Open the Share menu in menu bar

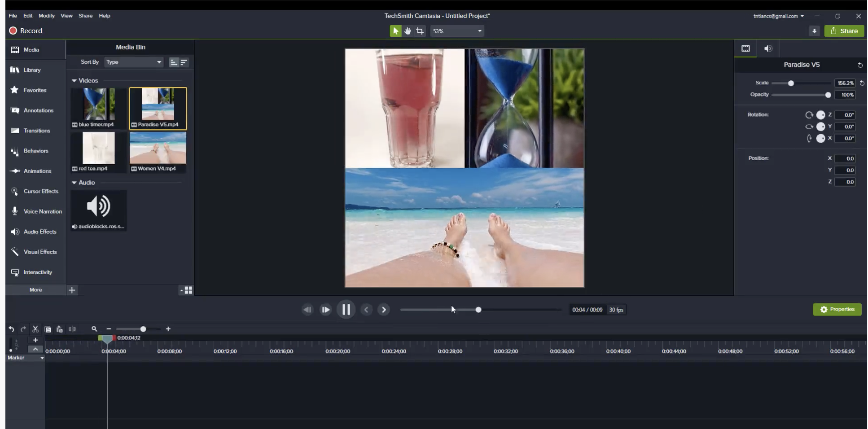coord(85,16)
